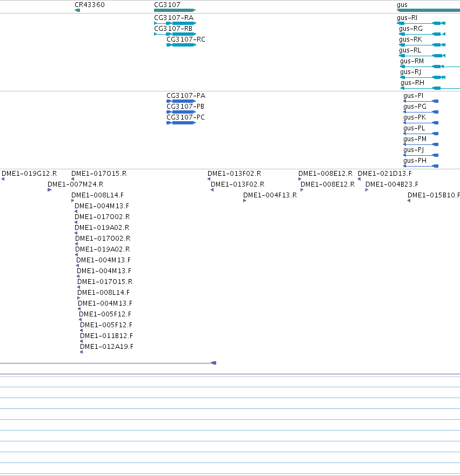The height and width of the screenshot is (476, 460).
Task: Choose the gus-PL protein track item
Action: 421,134
